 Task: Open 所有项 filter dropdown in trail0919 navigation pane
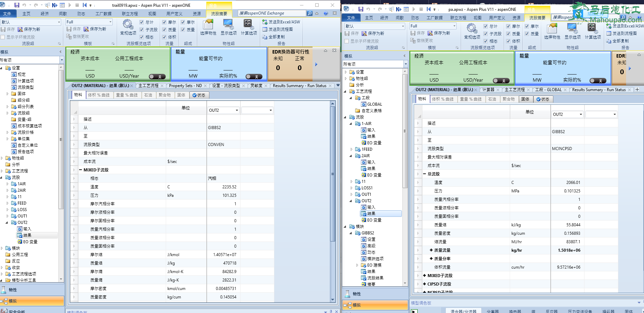coord(62,60)
